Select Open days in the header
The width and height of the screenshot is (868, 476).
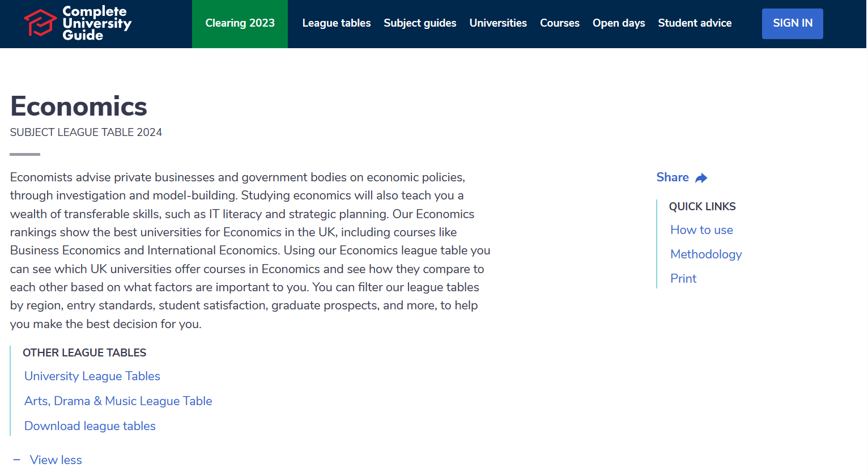[619, 23]
